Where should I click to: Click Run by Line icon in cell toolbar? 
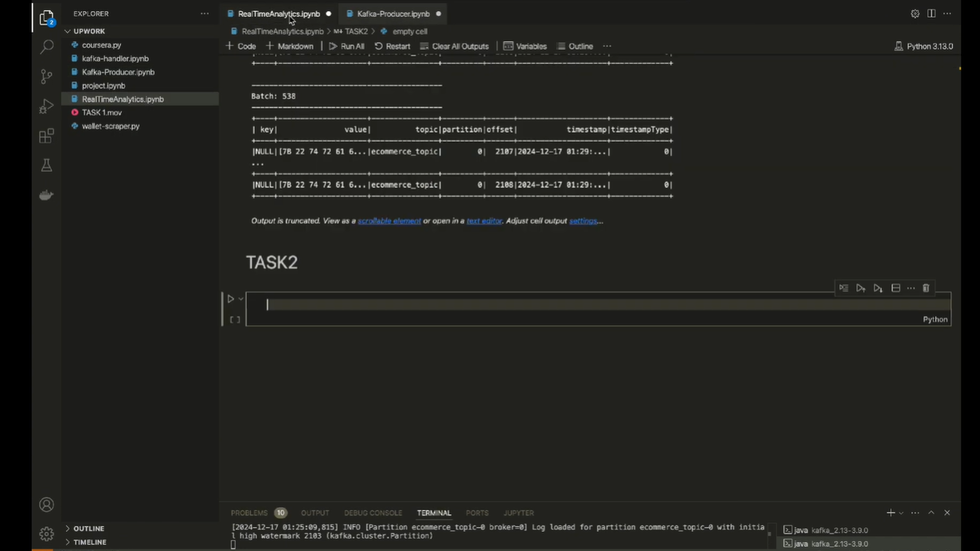(x=844, y=288)
